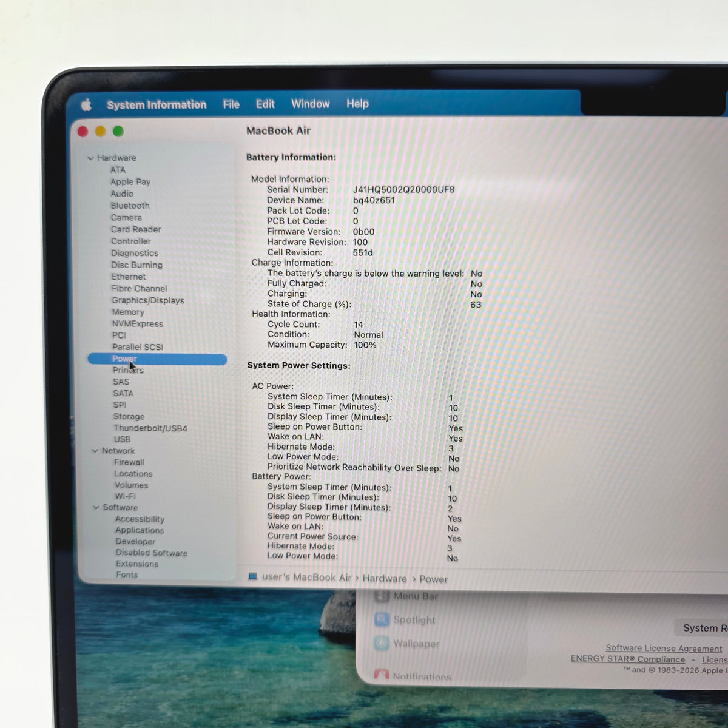This screenshot has width=728, height=728.
Task: Select Wi-Fi under Network
Action: (x=125, y=496)
